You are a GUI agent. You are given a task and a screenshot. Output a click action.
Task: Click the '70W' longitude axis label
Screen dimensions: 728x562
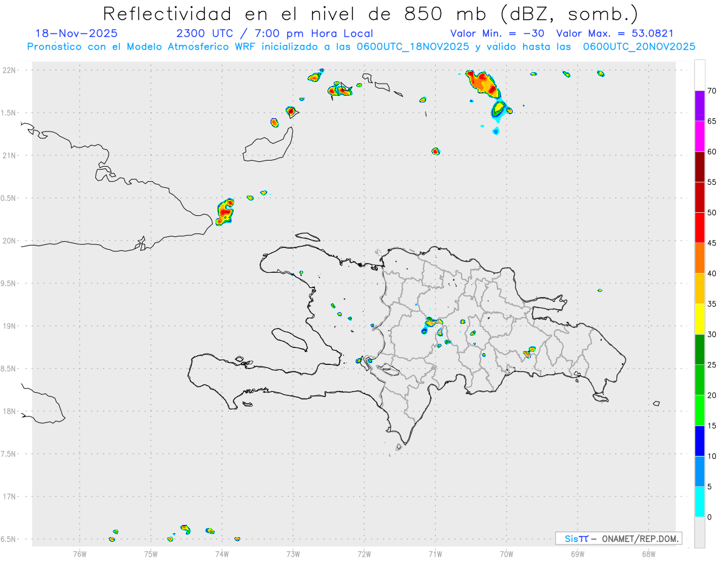(x=507, y=554)
